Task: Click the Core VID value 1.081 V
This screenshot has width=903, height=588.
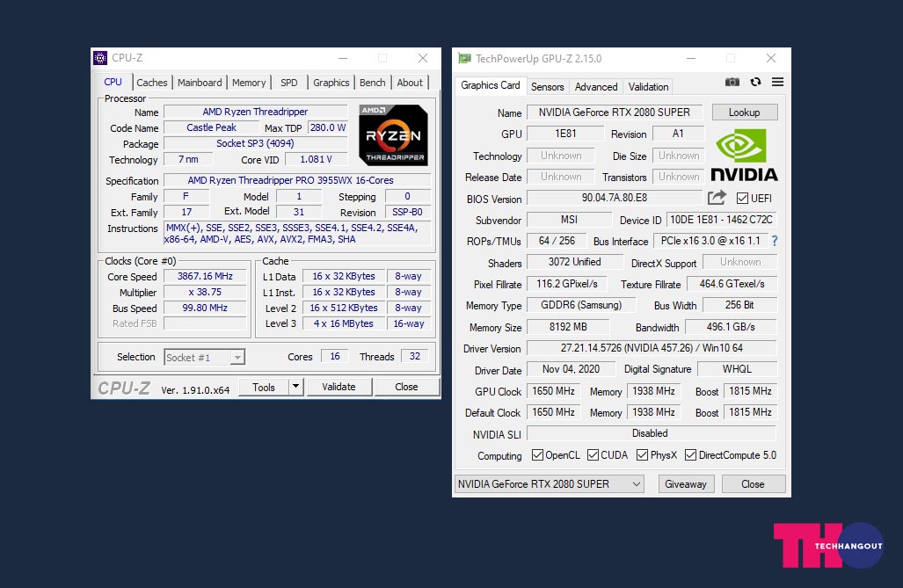Action: (x=317, y=159)
